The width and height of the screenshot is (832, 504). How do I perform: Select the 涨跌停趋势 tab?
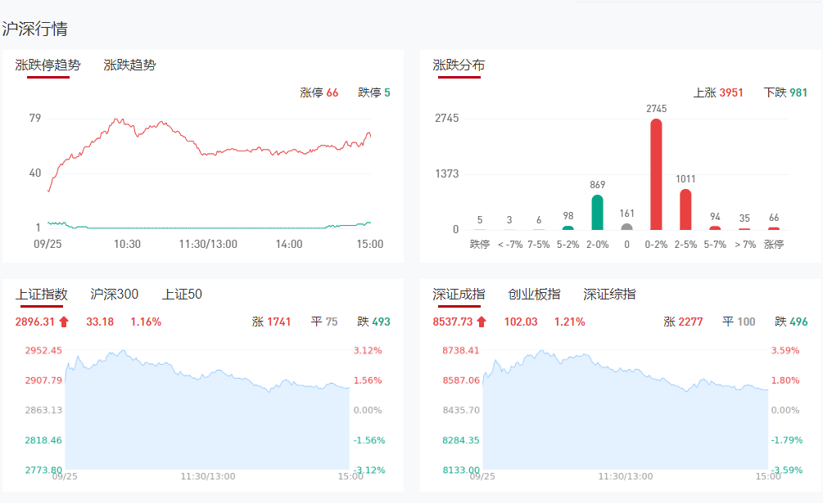pos(48,65)
